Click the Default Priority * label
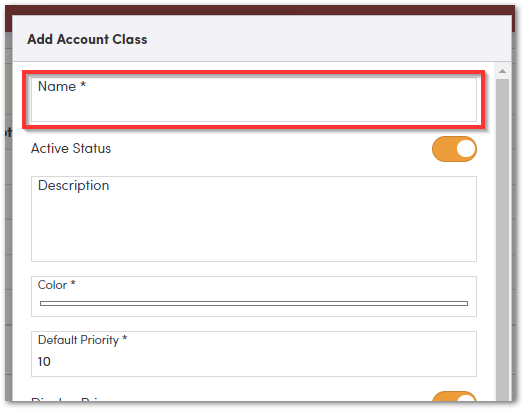The image size is (524, 410). pyautogui.click(x=82, y=340)
